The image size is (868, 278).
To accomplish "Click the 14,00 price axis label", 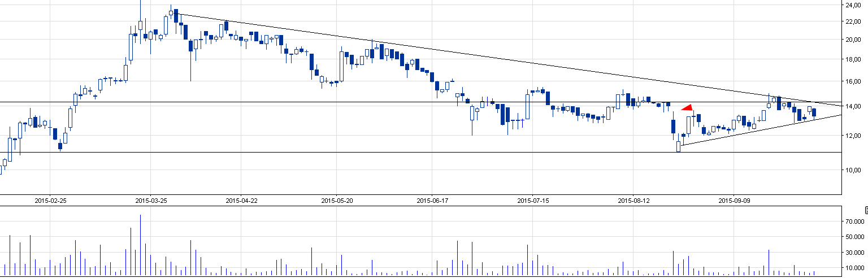I will point(853,106).
